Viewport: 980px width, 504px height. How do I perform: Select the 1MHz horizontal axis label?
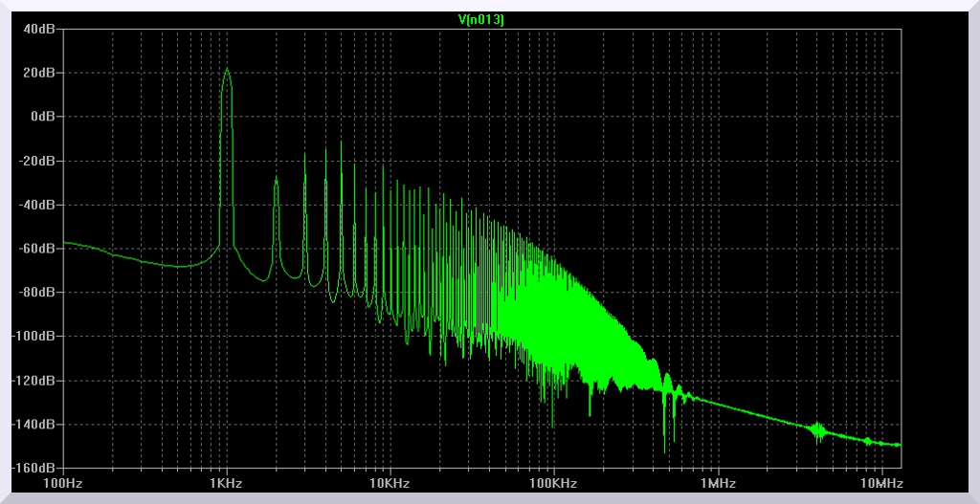point(717,484)
